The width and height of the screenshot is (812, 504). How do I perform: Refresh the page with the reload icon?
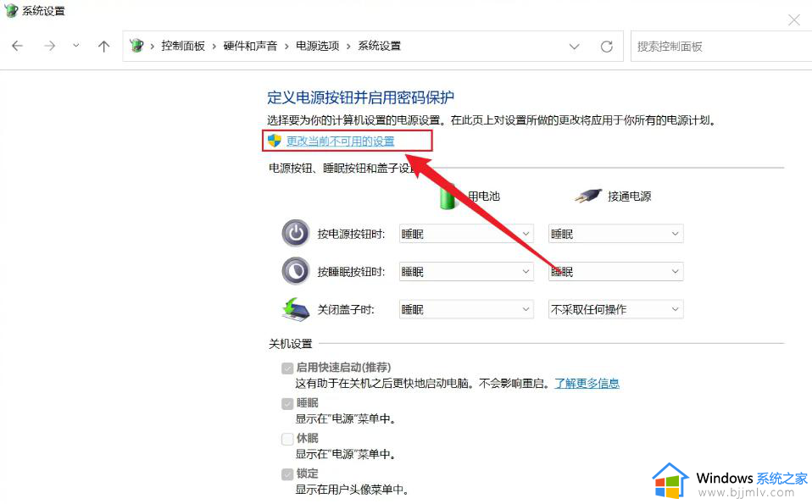(606, 47)
